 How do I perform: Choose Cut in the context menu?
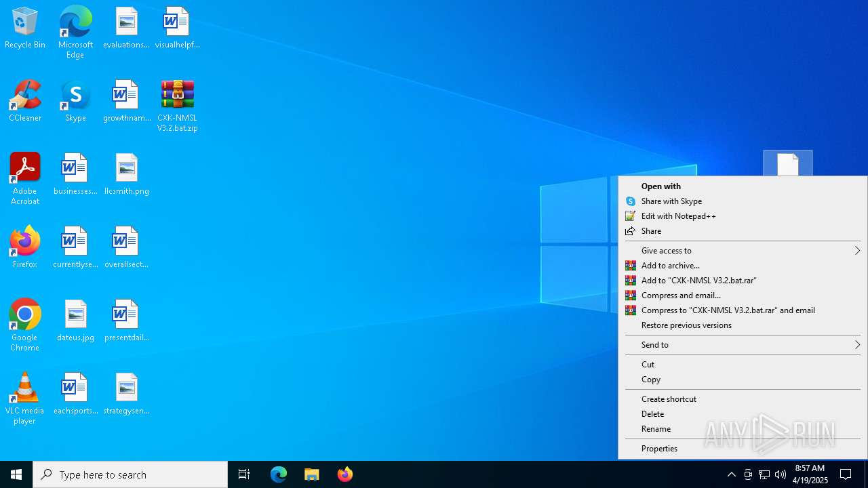[743, 365]
